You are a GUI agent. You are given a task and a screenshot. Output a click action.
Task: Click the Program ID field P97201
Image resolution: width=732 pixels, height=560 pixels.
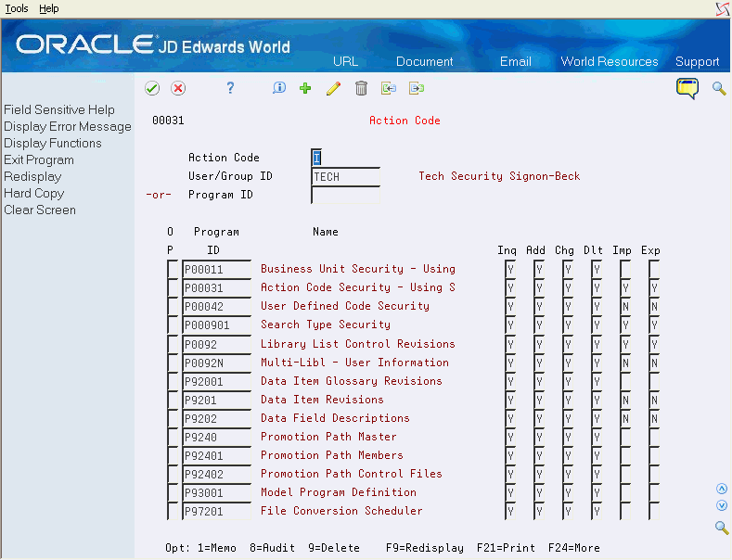[x=216, y=512]
